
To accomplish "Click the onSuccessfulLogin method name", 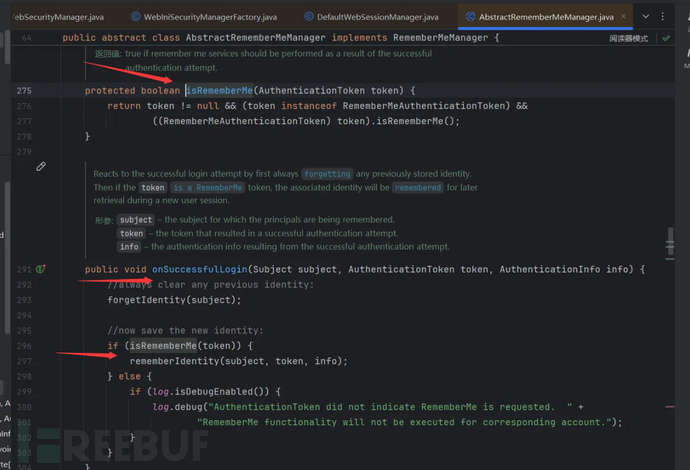I will pyautogui.click(x=199, y=270).
